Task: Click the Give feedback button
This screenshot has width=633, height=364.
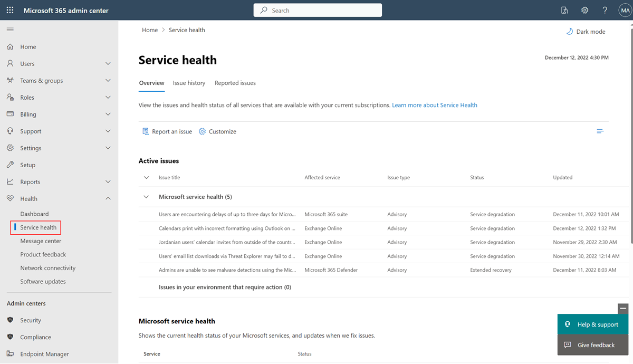Action: tap(593, 345)
